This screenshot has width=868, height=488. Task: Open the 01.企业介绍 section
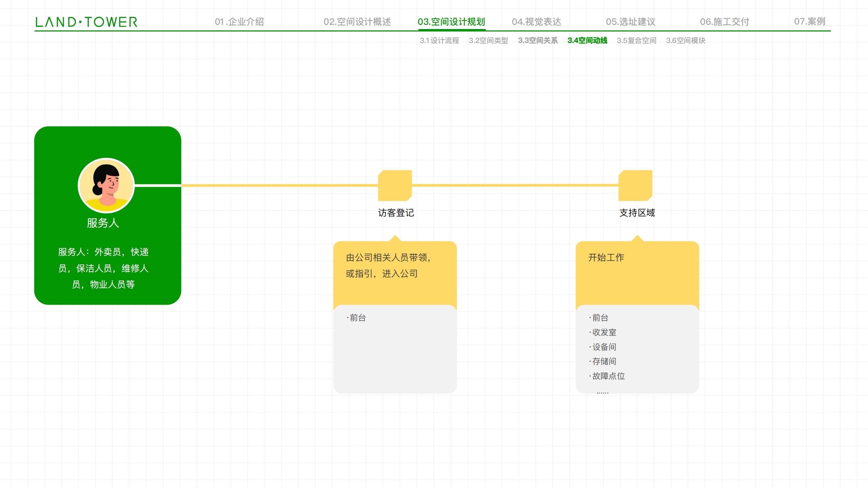pos(239,22)
